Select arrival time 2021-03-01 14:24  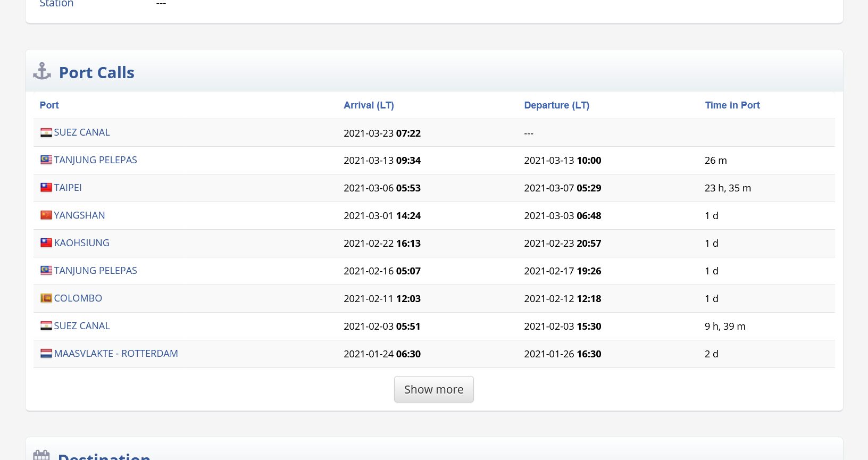(382, 216)
